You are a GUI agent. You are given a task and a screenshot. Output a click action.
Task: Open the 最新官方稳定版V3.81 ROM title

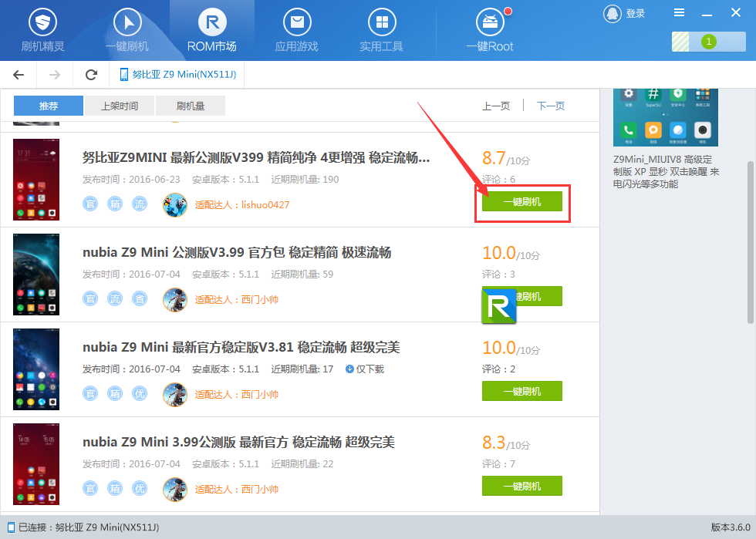[241, 347]
